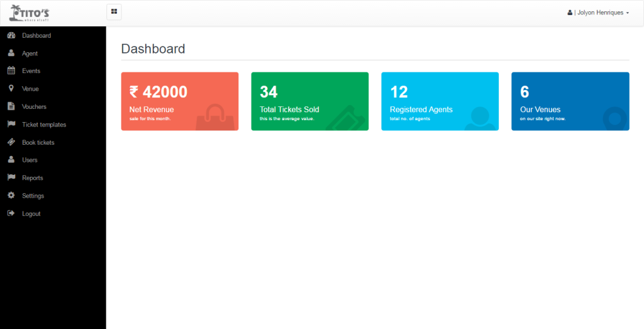The height and width of the screenshot is (329, 644).
Task: Click shopping bag icon on revenue card
Action: (x=216, y=117)
